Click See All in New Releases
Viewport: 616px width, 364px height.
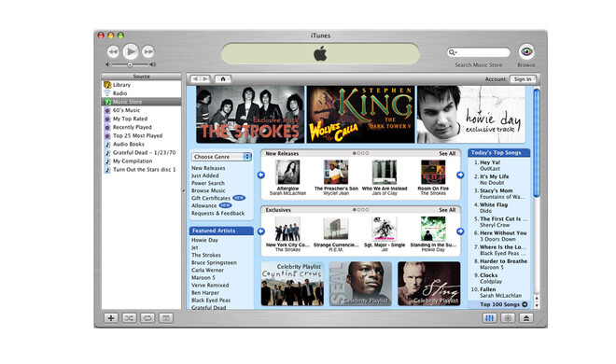447,153
